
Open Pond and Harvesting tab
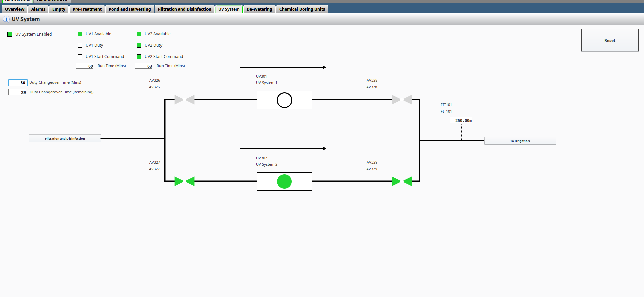click(x=130, y=9)
